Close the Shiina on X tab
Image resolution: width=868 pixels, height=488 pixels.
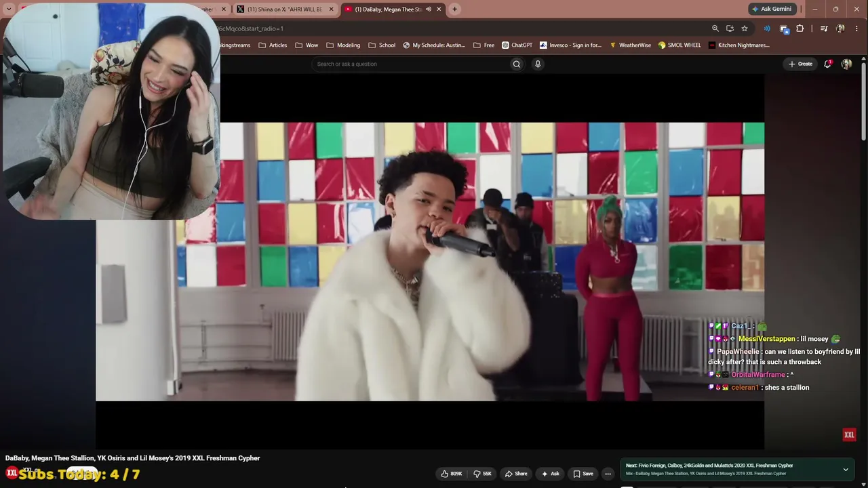pyautogui.click(x=332, y=9)
